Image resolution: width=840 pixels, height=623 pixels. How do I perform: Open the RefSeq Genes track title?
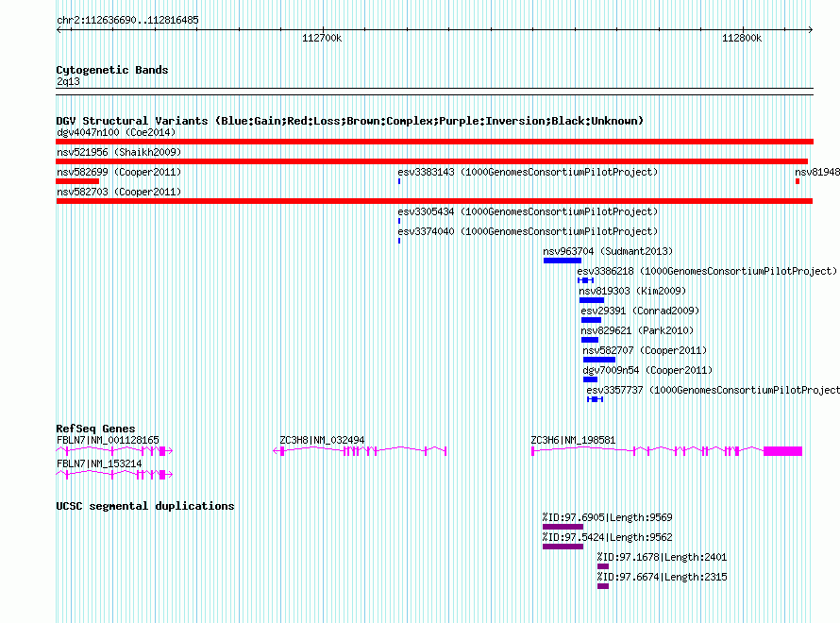point(95,429)
